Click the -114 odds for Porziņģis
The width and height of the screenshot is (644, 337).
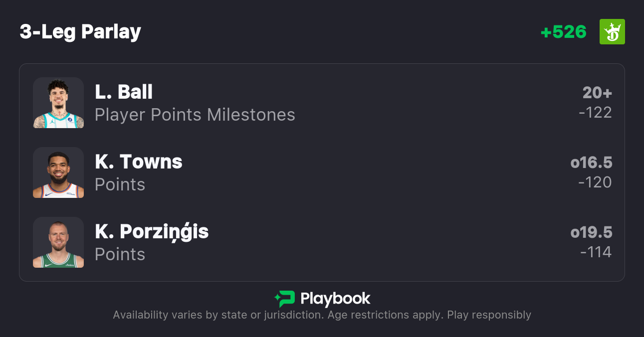tap(596, 252)
